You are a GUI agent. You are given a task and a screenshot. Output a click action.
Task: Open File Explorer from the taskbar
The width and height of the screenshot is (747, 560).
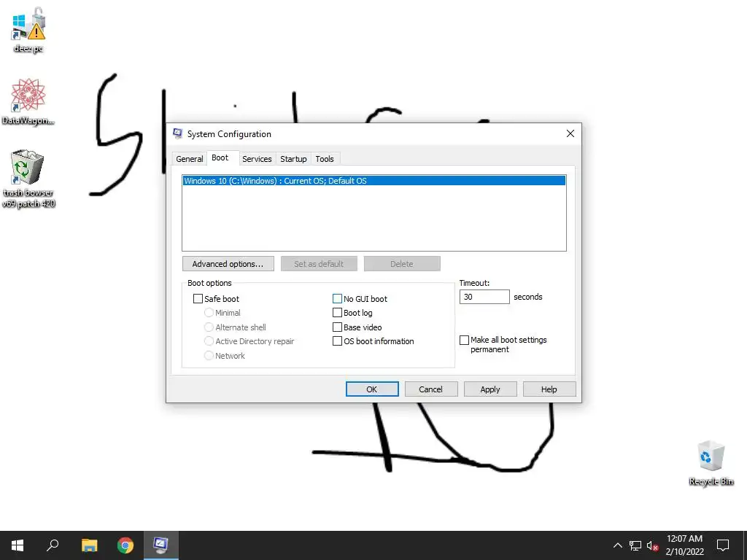(x=89, y=545)
